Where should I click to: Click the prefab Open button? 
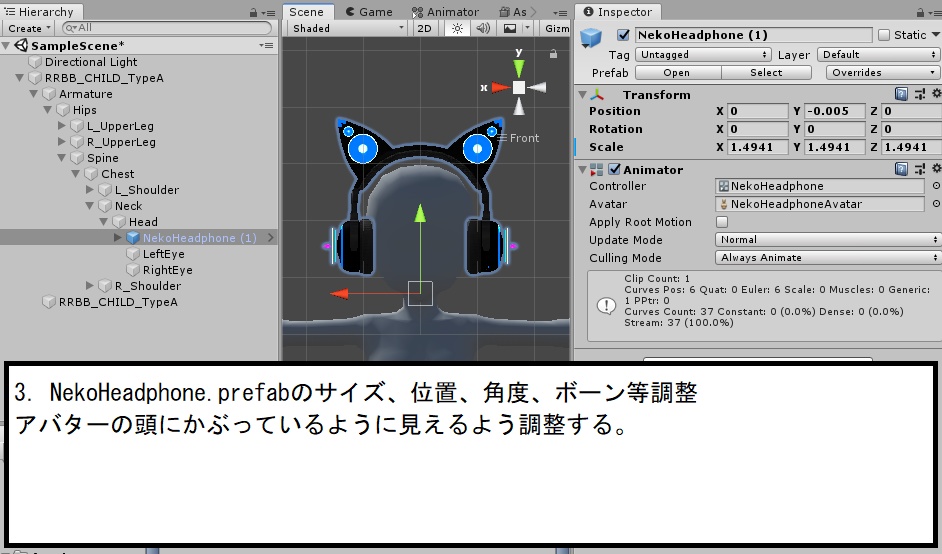[x=677, y=73]
